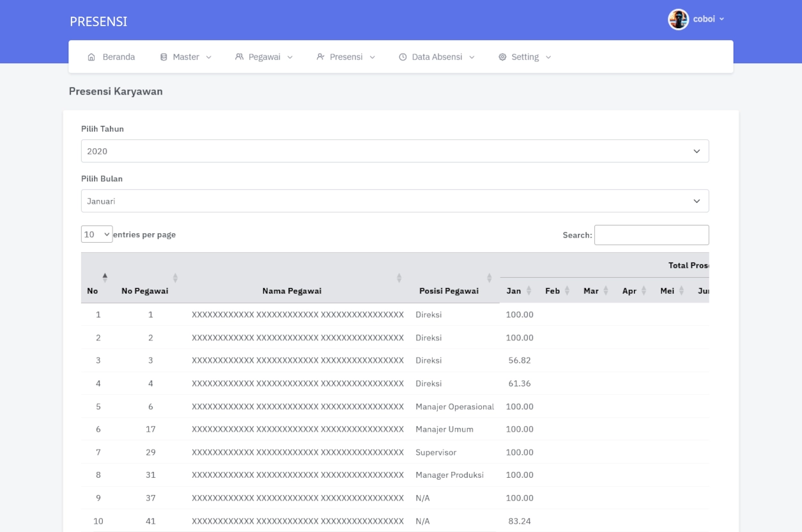Click the Master database icon
The width and height of the screenshot is (802, 532).
tap(164, 57)
